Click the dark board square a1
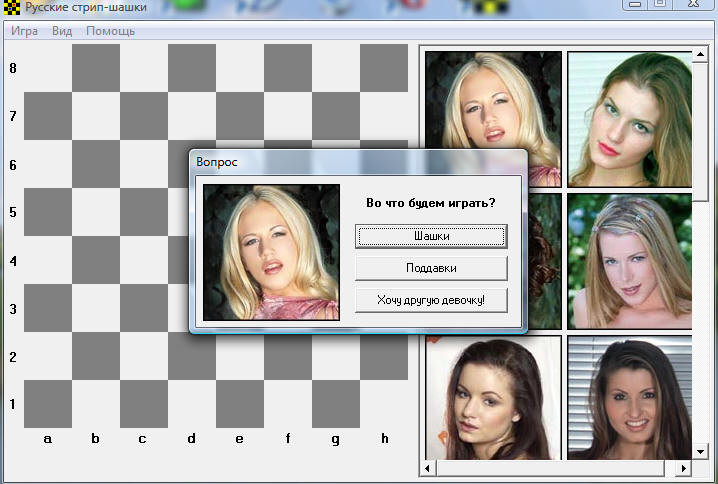 tap(48, 404)
